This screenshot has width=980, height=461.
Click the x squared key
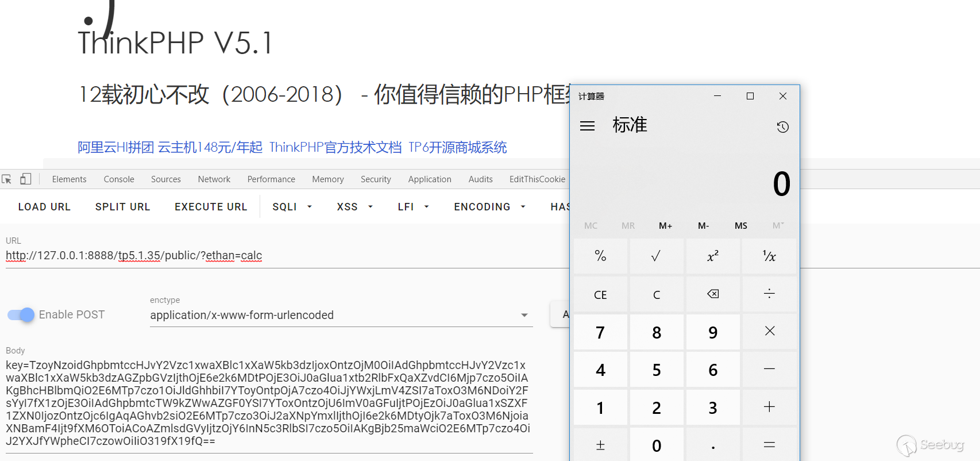712,256
